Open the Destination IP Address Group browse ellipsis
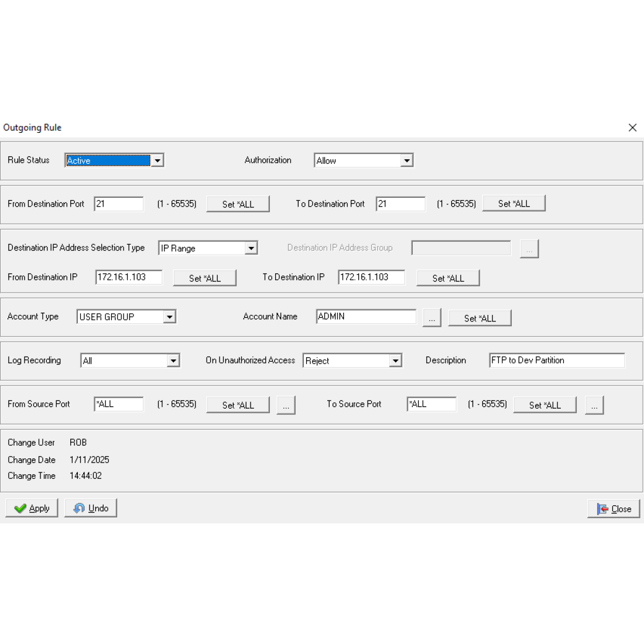 (x=529, y=248)
